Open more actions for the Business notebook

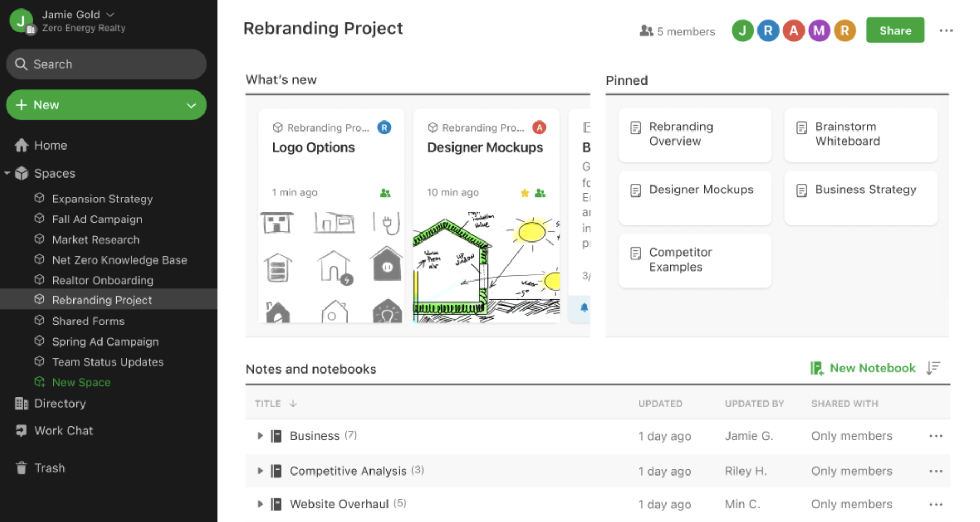pyautogui.click(x=936, y=436)
